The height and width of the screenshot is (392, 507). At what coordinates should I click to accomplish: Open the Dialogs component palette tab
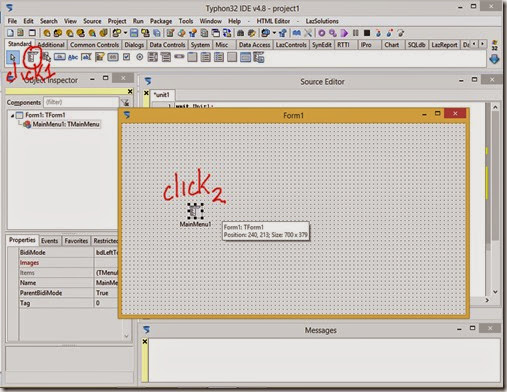tap(134, 45)
